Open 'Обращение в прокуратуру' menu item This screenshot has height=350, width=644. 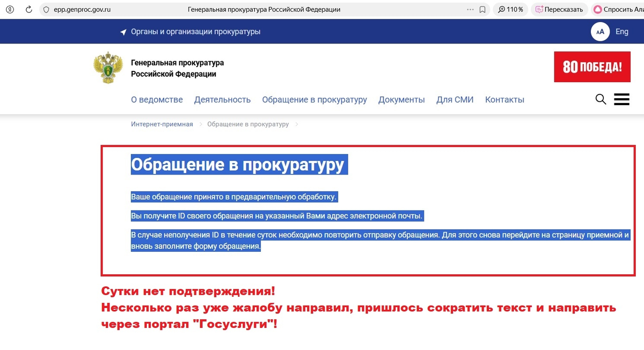pos(314,100)
